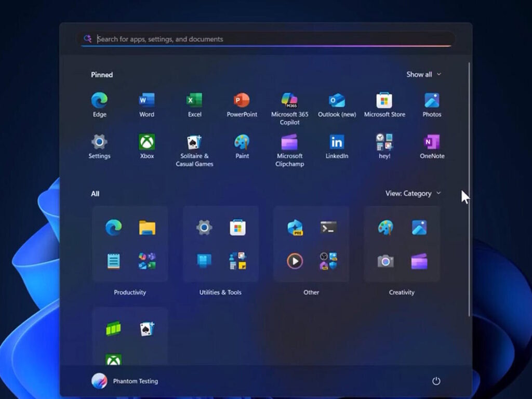Click the Start menu vertical scrollbar
Screen dimensions: 532x399
[x=469, y=189]
